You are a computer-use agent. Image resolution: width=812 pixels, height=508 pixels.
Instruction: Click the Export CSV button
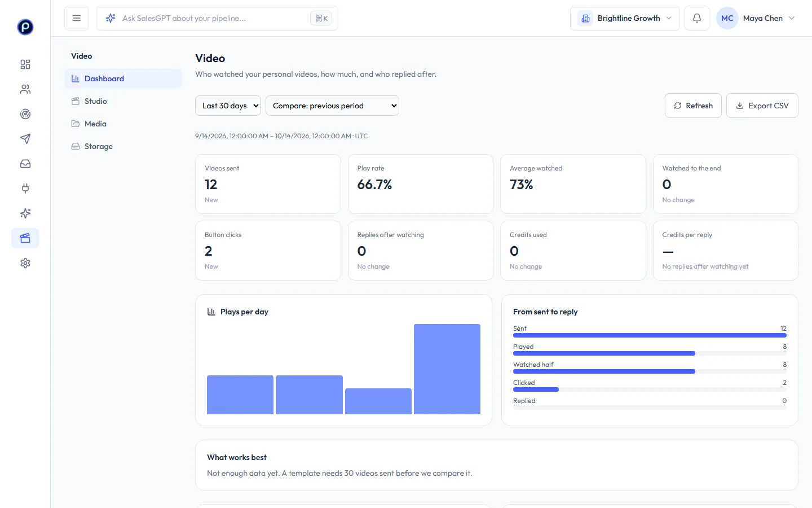[x=762, y=106]
